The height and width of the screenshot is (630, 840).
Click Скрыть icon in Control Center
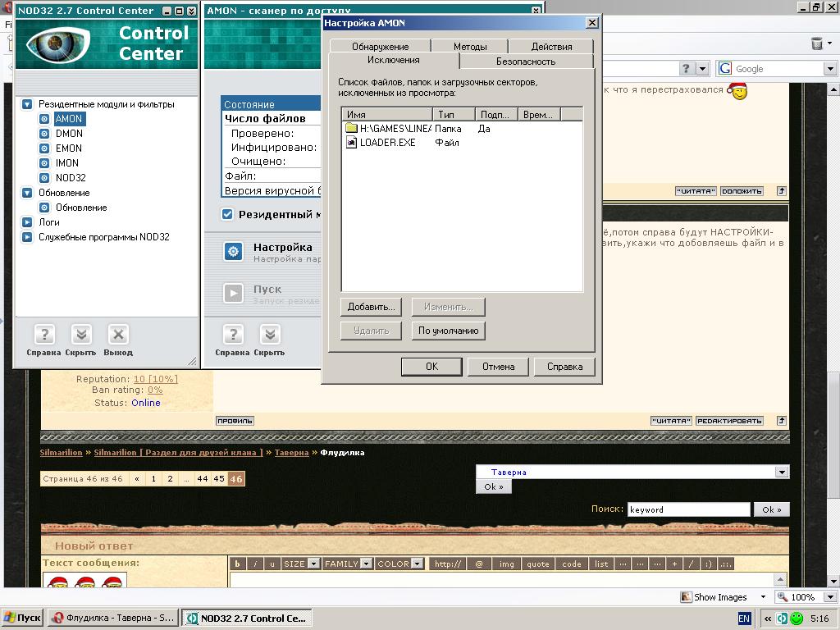pos(81,335)
